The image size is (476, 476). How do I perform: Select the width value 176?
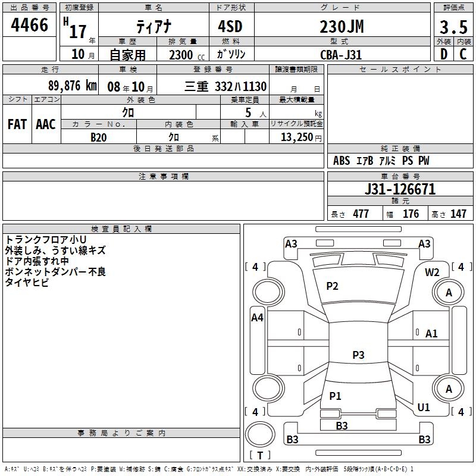tap(411, 214)
